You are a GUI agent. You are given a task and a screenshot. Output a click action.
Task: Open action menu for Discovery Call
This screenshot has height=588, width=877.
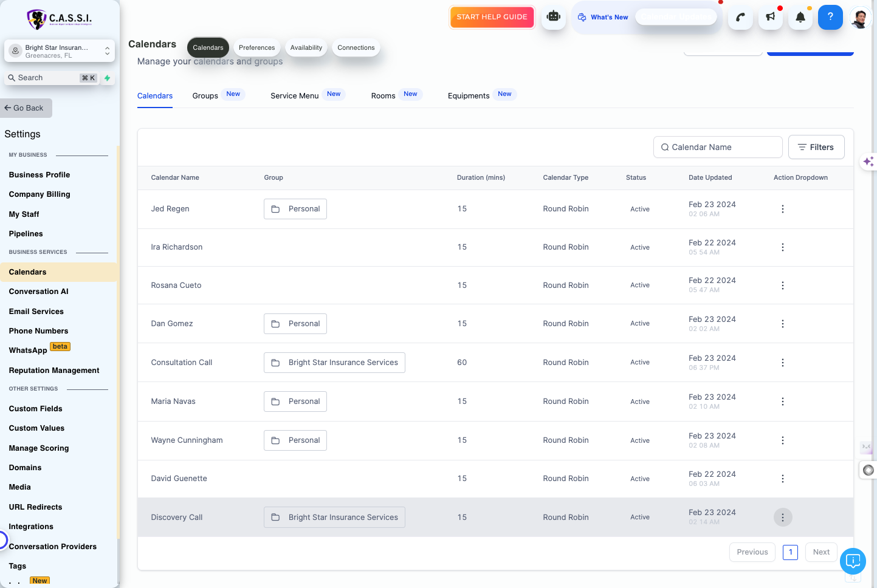[783, 518]
